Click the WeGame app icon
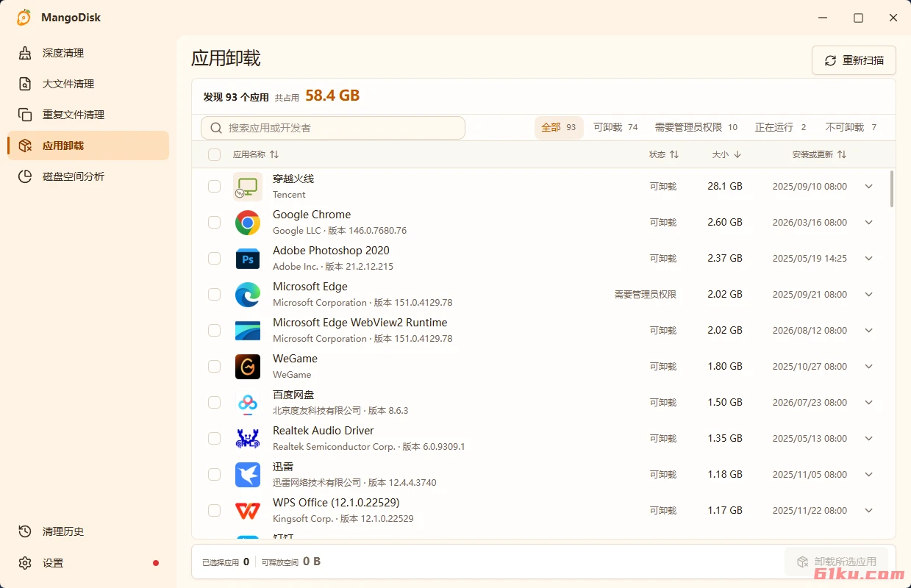Screen dimensions: 911x588 tap(248, 367)
